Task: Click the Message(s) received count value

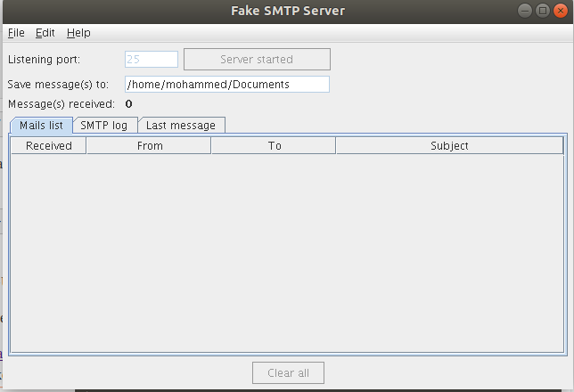Action: click(129, 104)
